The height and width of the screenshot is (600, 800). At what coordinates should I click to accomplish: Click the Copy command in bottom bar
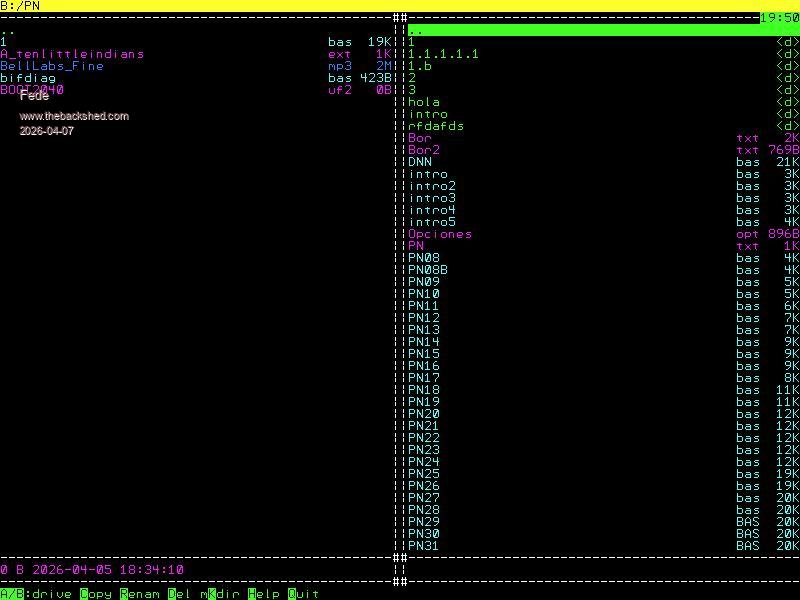96,594
